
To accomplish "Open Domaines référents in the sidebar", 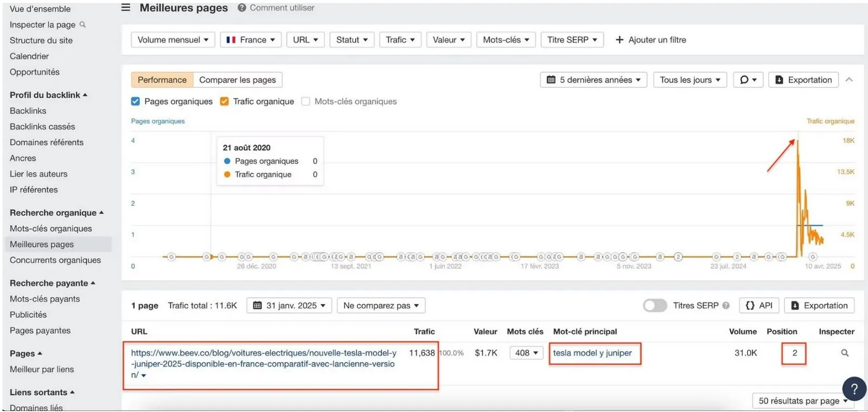I will point(47,143).
